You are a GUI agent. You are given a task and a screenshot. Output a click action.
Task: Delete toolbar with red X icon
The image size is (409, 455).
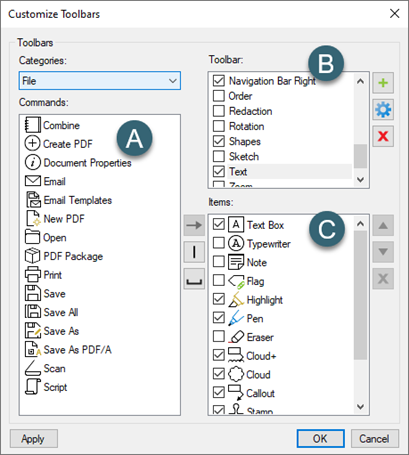(x=383, y=136)
